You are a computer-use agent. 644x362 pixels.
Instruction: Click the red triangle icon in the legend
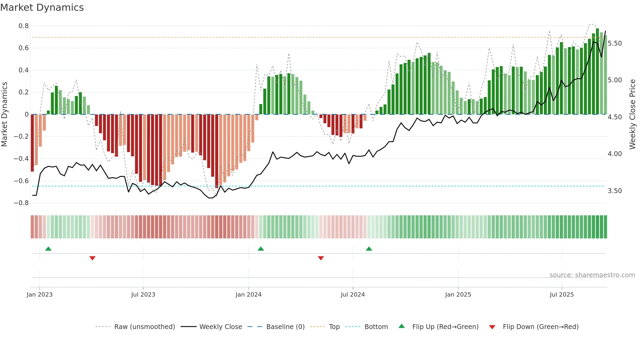pos(492,327)
